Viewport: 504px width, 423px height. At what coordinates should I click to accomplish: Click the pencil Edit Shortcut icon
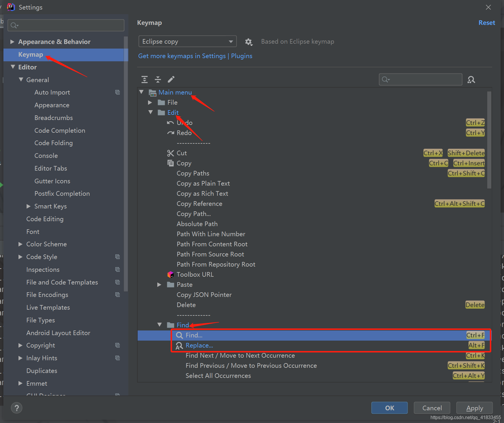coord(171,79)
